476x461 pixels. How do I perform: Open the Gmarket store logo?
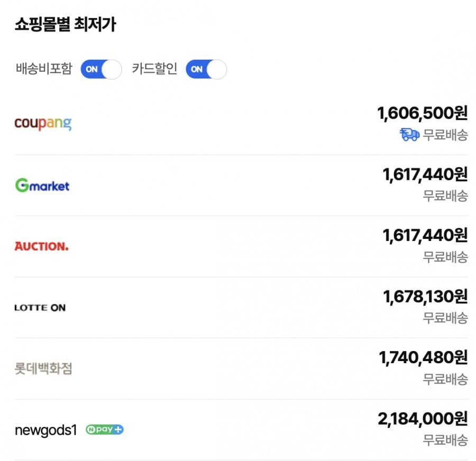click(x=42, y=186)
